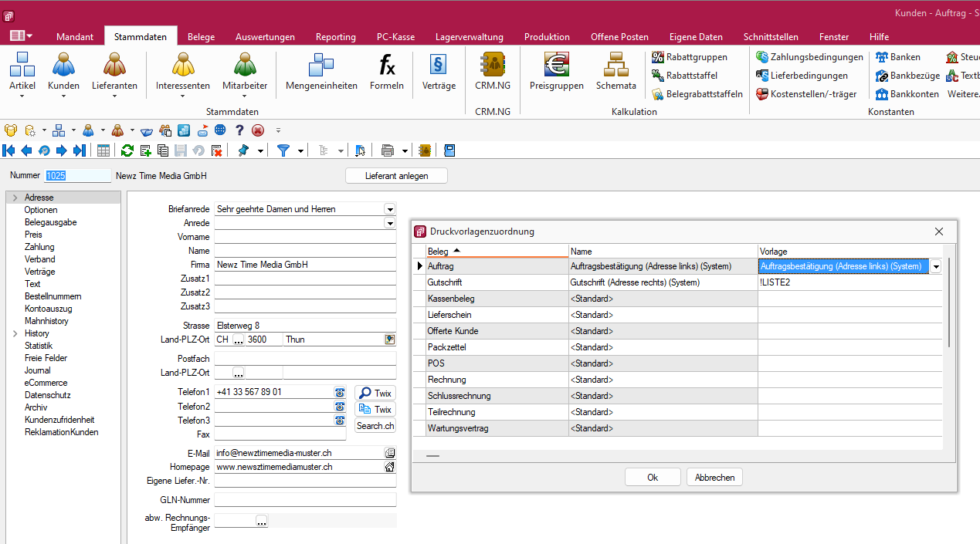Open the Anrede dropdown
Image resolution: width=980 pixels, height=544 pixels.
(389, 223)
